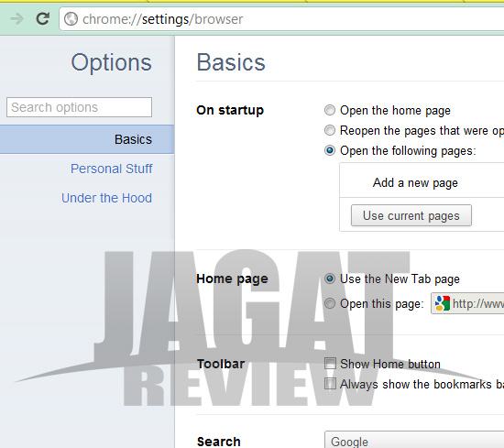This screenshot has height=448, width=504.
Task: Toggle 'Always show the bookmarks bar' checkbox
Action: [x=330, y=384]
